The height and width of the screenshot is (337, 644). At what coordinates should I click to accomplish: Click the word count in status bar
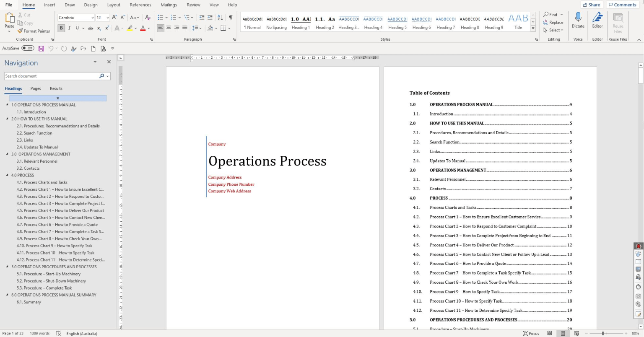pos(39,334)
